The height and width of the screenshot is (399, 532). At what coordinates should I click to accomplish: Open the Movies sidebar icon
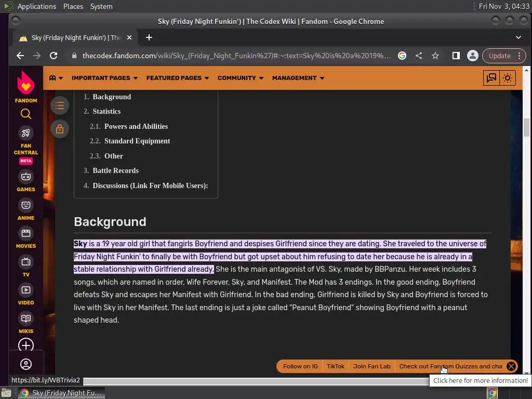tap(26, 233)
